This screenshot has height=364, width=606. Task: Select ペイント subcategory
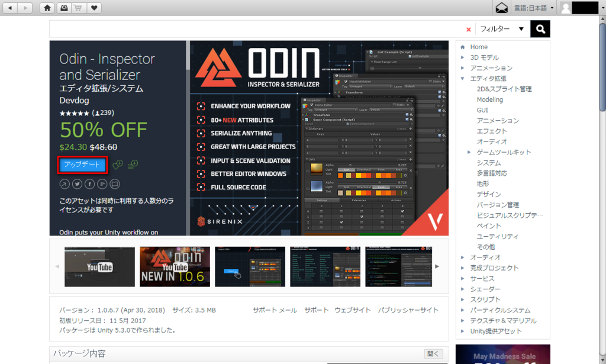(488, 226)
